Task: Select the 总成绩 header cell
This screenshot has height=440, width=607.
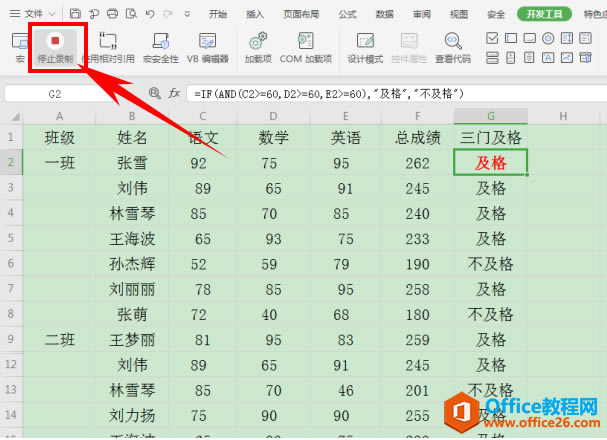Action: pyautogui.click(x=418, y=138)
